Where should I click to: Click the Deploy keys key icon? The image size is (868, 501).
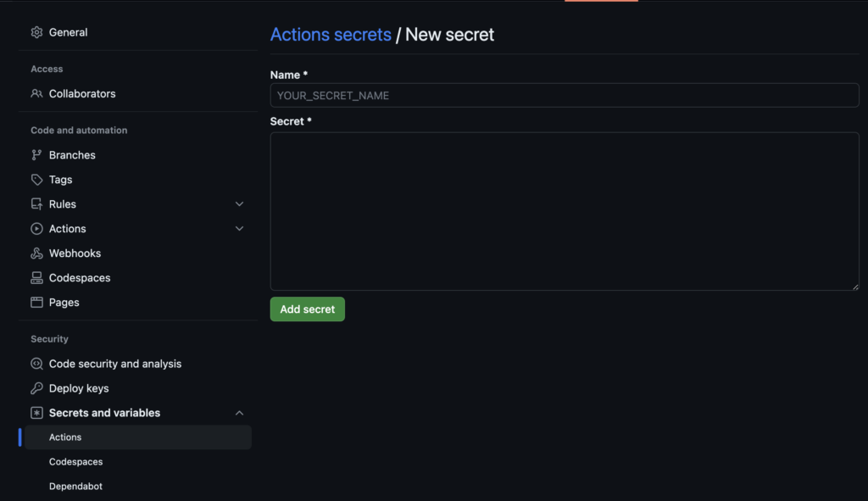tap(36, 388)
